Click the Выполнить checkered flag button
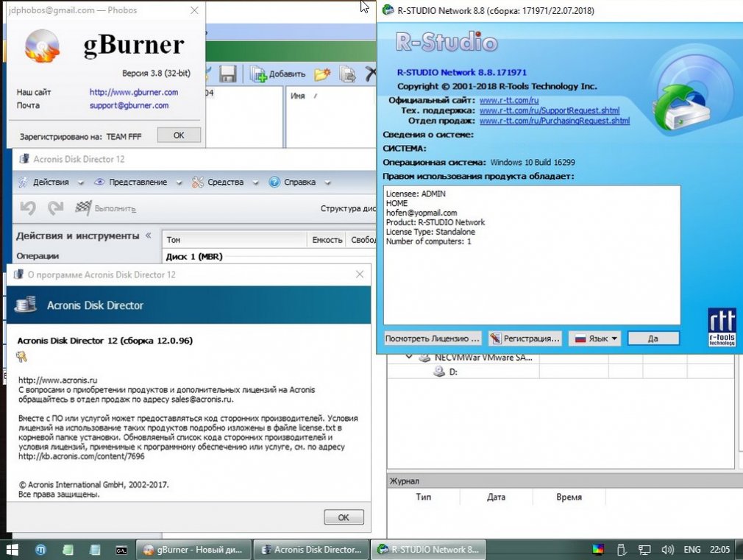 tap(106, 208)
